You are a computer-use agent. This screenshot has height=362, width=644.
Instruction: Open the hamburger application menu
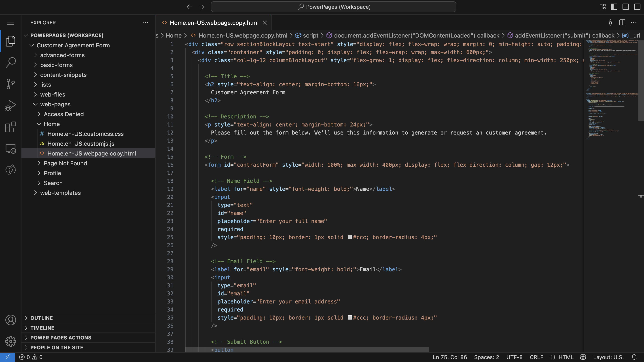click(11, 23)
